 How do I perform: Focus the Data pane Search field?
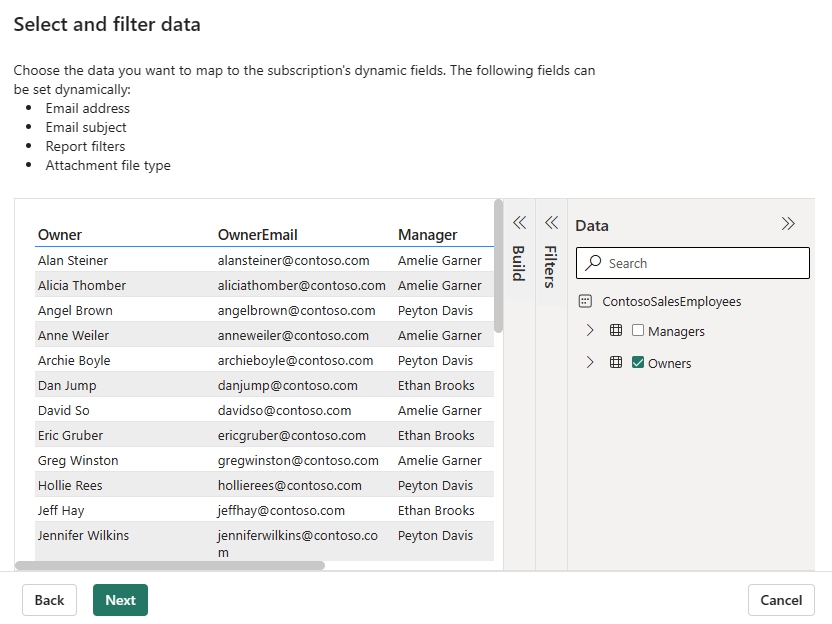(x=692, y=263)
